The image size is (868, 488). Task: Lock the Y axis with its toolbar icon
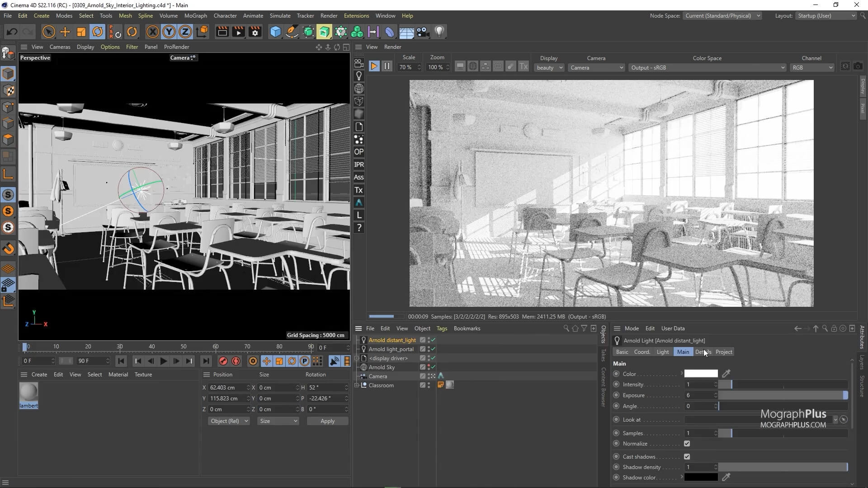pos(168,32)
